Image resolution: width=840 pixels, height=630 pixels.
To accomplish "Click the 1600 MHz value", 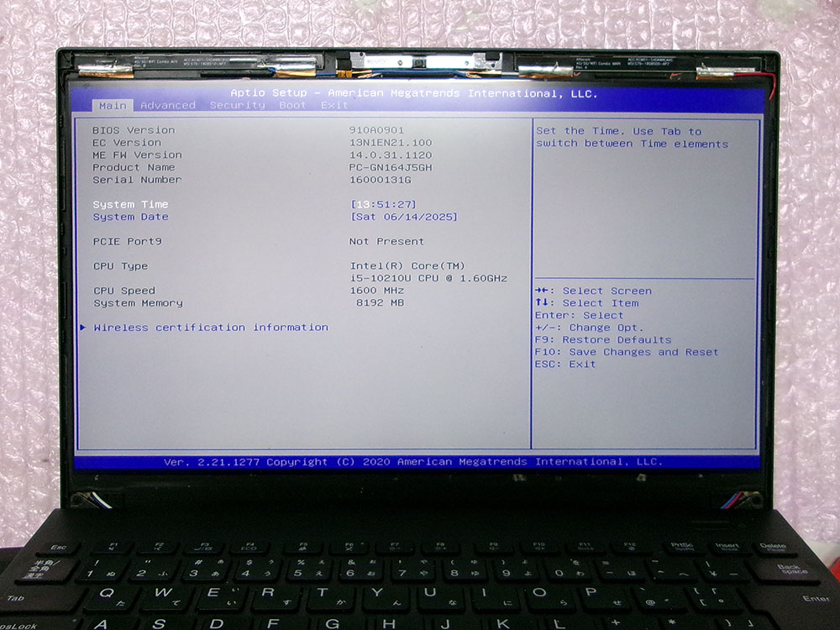I will click(x=376, y=291).
